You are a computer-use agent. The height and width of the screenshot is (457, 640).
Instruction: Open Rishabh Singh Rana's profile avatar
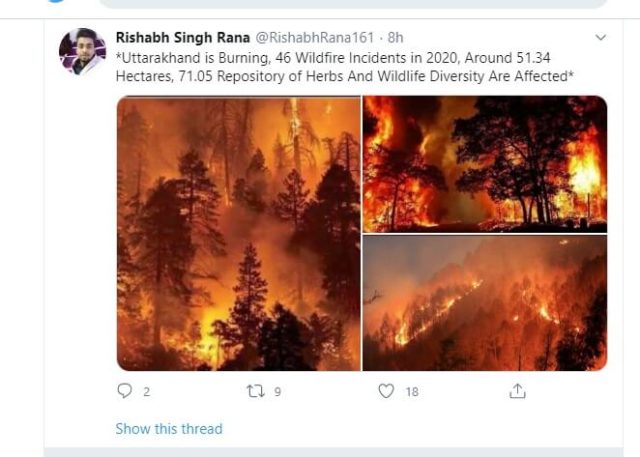[82, 51]
